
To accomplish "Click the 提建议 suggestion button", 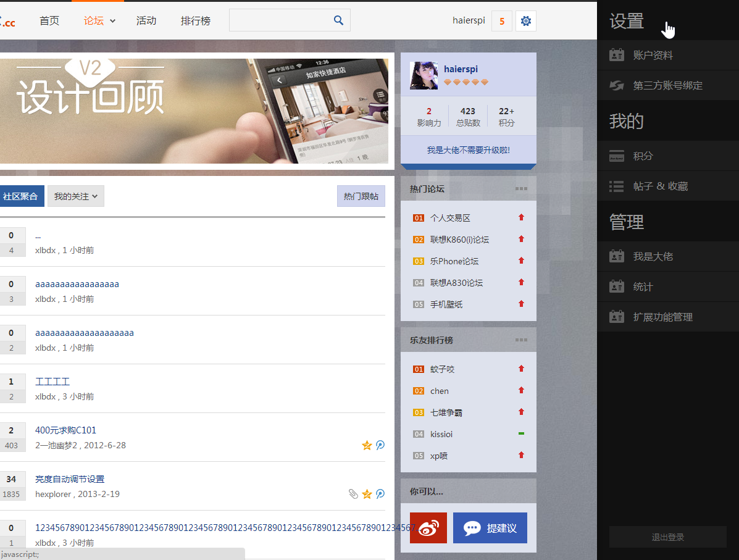I will tap(490, 528).
